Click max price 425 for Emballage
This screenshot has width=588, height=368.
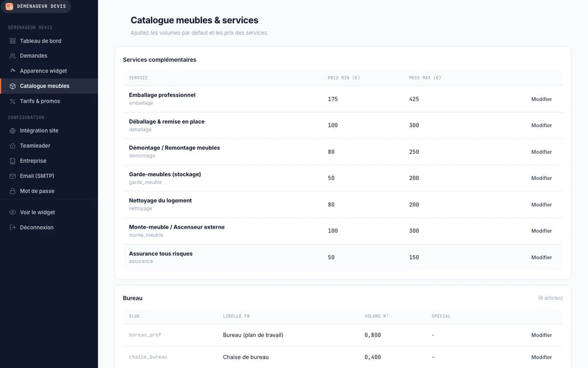tap(414, 99)
